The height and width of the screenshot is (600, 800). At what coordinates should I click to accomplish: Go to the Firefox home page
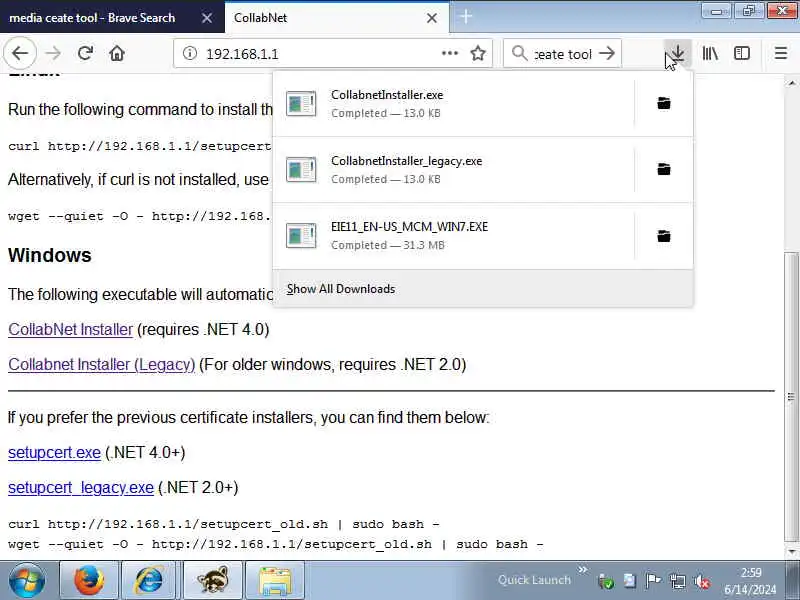tap(117, 53)
